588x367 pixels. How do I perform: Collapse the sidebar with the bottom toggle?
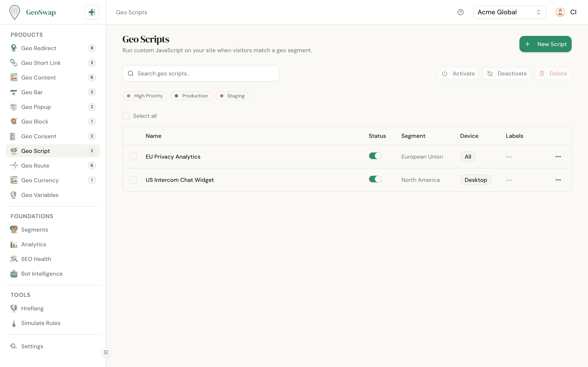106,353
